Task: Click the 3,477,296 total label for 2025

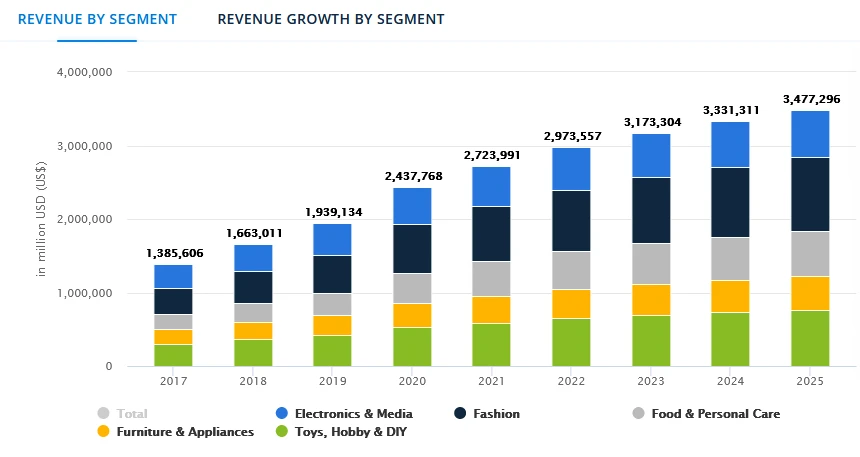Action: click(x=810, y=99)
